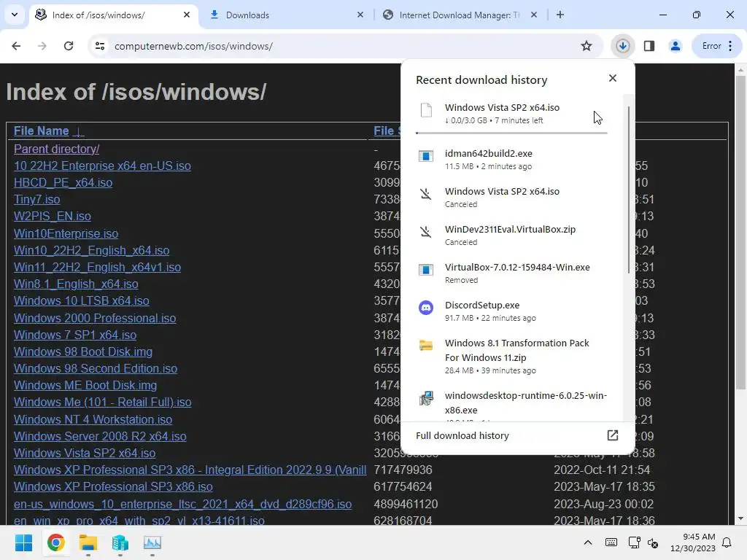Click the VirtualBox installer file icon
Screen dimensions: 747x560
click(426, 270)
